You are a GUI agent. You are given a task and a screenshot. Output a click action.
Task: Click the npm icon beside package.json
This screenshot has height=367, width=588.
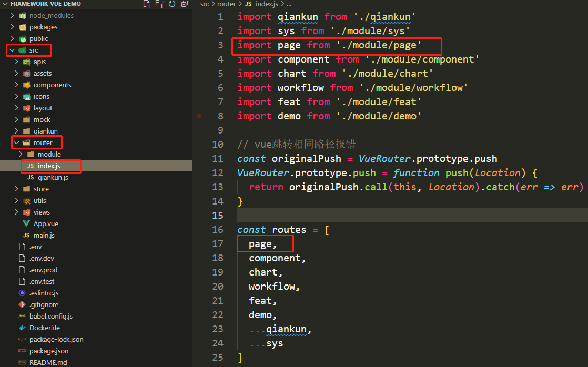tap(22, 351)
